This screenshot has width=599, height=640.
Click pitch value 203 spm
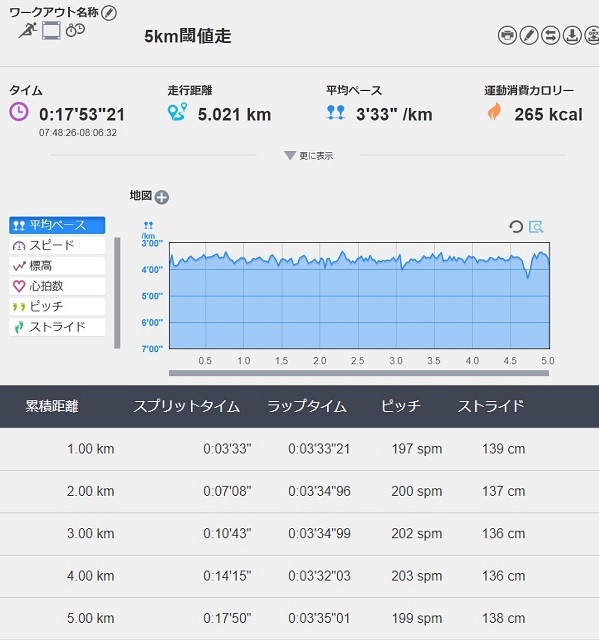coord(417,576)
